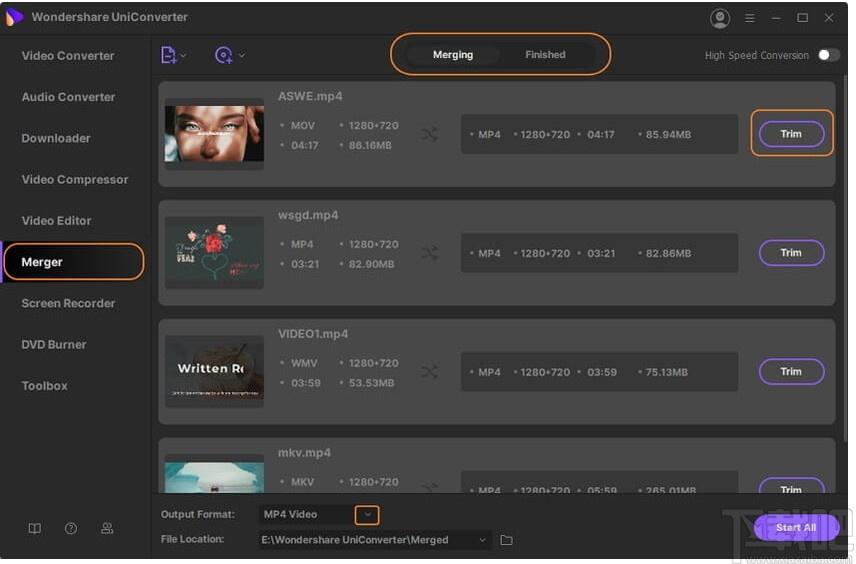This screenshot has width=856, height=564.
Task: Click wsgd.mp4 video thumbnail
Action: click(214, 252)
